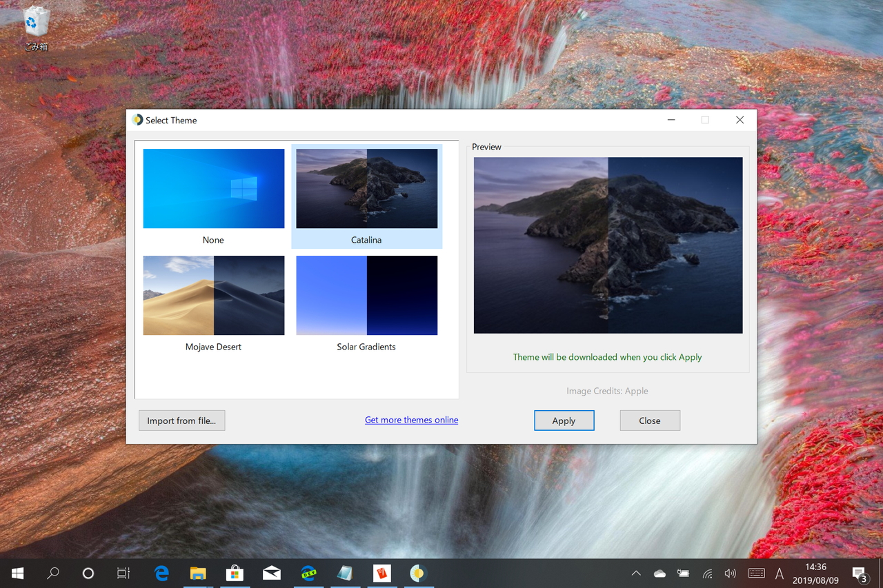Click the large Catalina preview image

608,245
